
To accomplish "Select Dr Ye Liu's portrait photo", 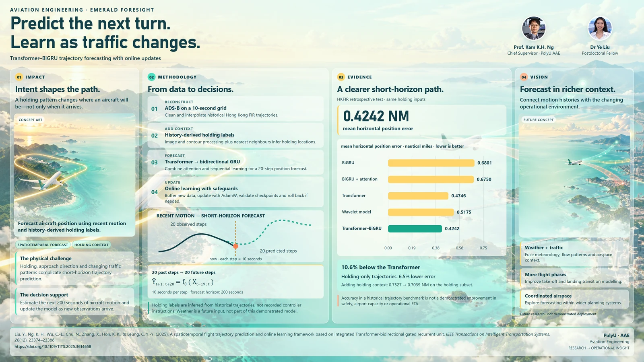I will [x=600, y=29].
